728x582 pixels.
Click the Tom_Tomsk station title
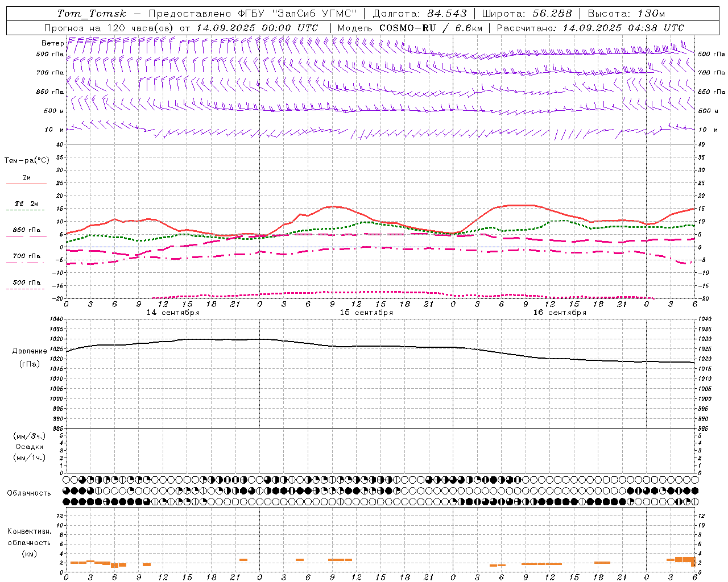click(92, 14)
